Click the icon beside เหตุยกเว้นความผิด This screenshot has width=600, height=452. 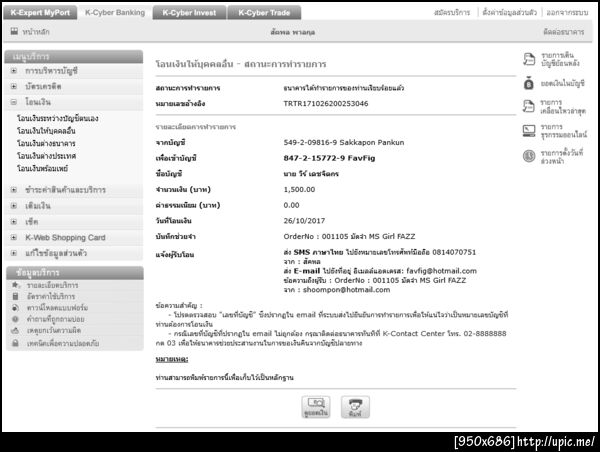click(15, 330)
